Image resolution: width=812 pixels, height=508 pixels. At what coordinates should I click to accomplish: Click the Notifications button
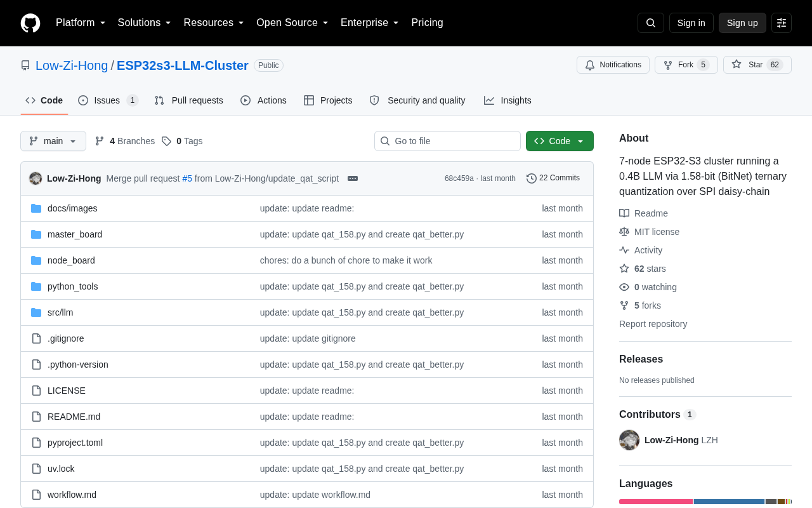pos(613,65)
